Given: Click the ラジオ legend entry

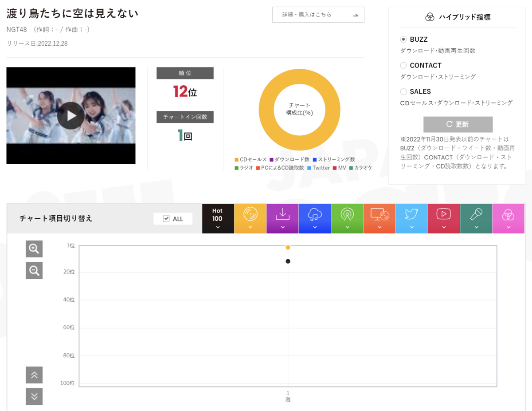Looking at the screenshot, I should (244, 168).
